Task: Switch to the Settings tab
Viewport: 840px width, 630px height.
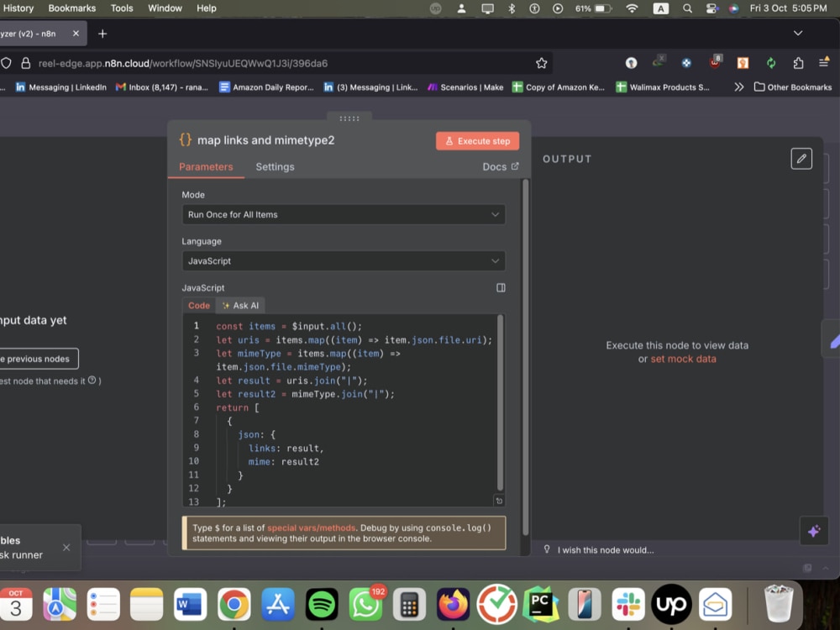Action: pyautogui.click(x=275, y=166)
